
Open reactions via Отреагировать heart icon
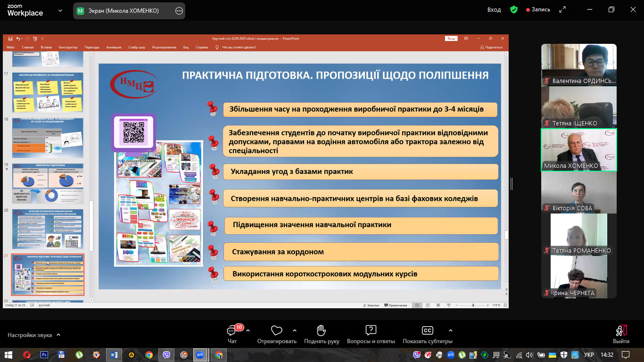pos(277,334)
